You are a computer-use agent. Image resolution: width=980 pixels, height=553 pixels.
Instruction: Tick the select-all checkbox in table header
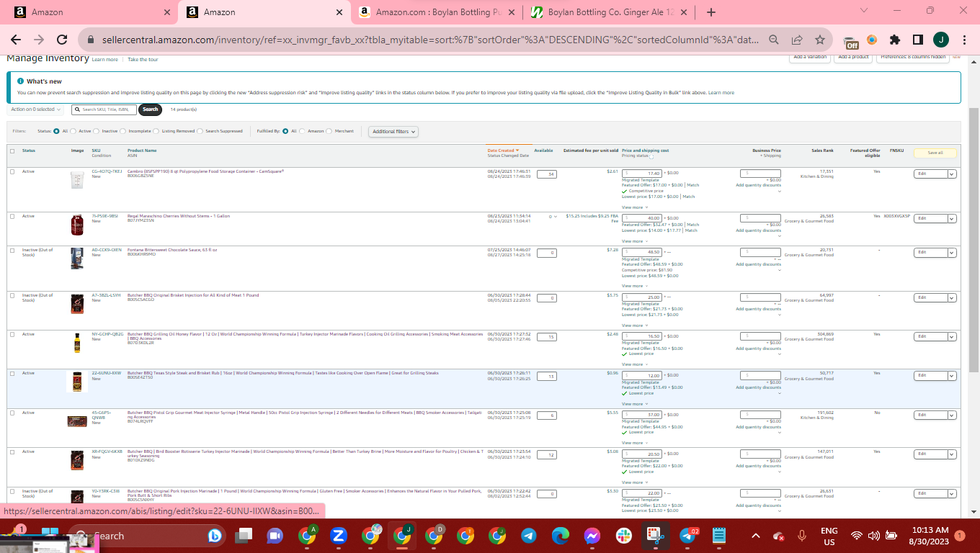click(x=12, y=151)
